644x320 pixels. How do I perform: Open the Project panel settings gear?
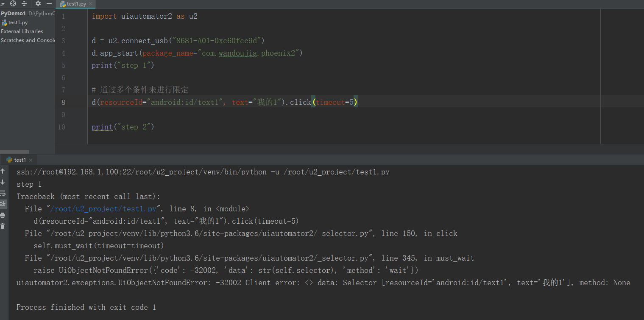coord(38,3)
